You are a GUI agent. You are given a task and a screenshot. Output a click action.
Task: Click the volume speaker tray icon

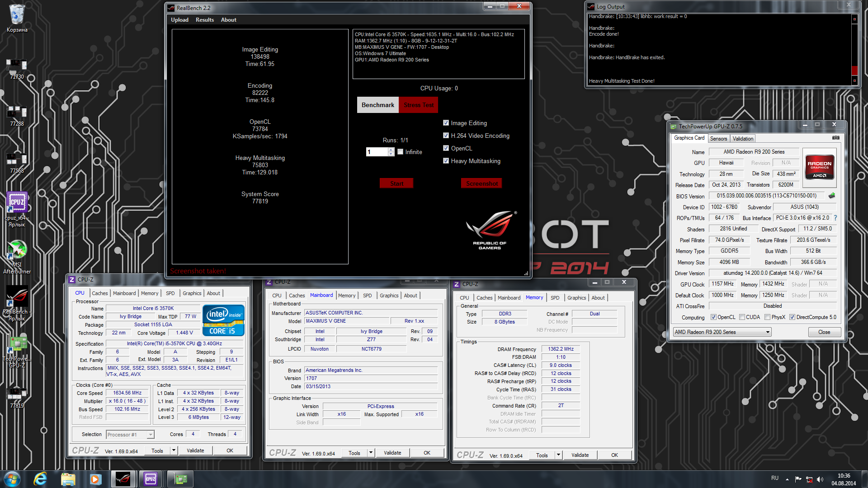(x=820, y=479)
